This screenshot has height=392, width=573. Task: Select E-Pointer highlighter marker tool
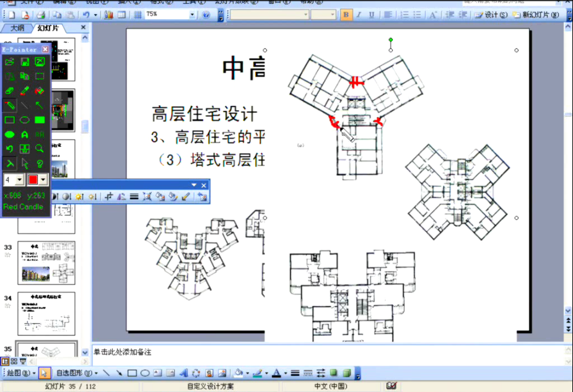click(x=25, y=90)
